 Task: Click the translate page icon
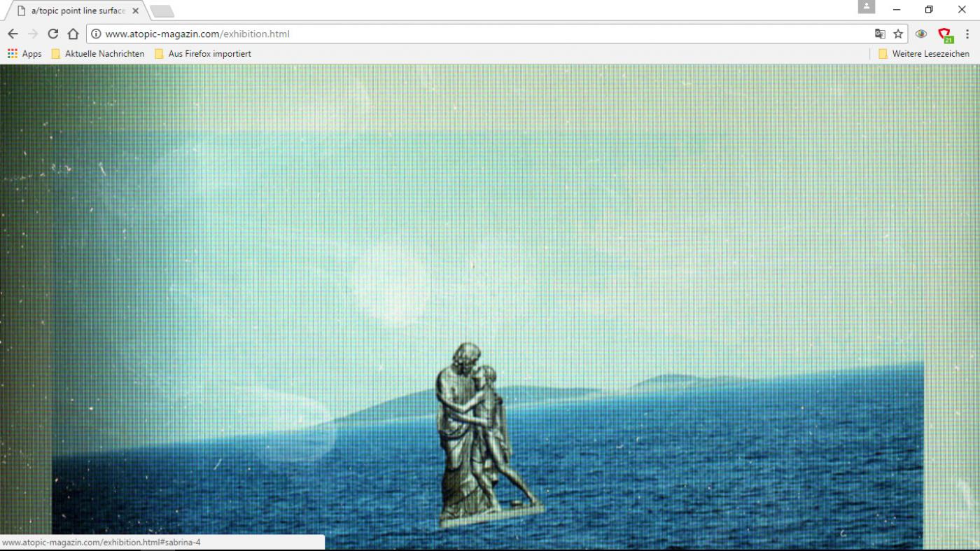click(880, 34)
